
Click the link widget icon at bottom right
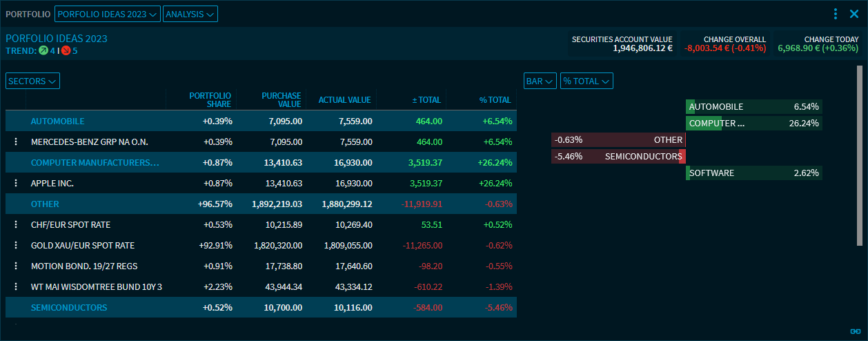[x=855, y=331]
